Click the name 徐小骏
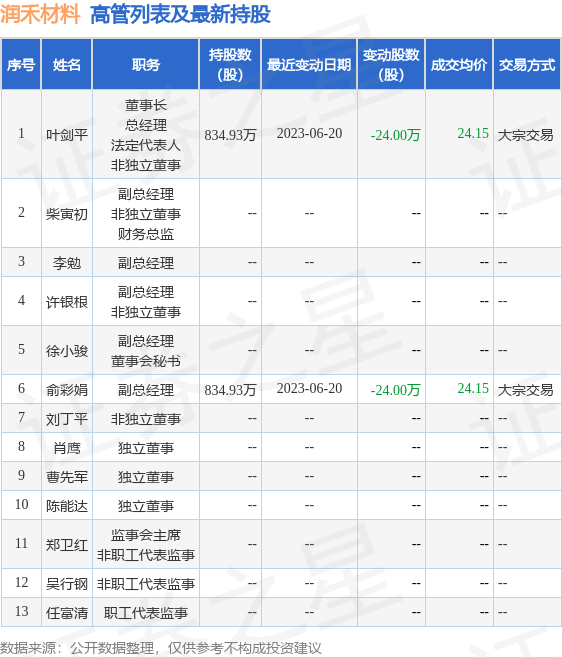The image size is (562, 657). coord(67,351)
